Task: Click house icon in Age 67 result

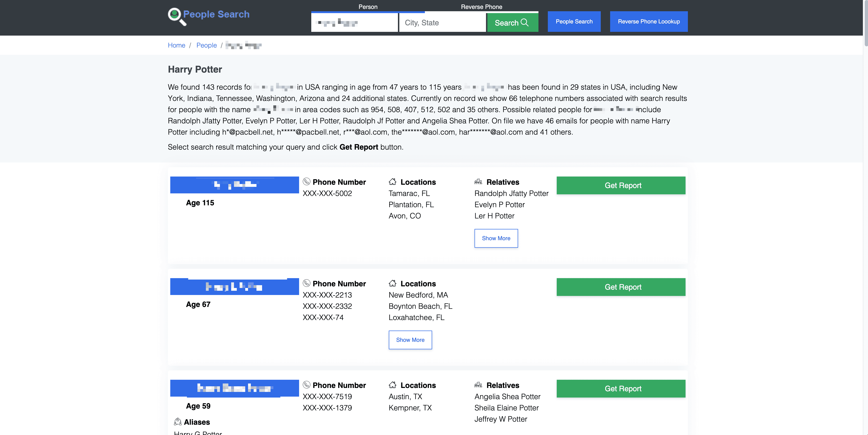Action: [392, 283]
